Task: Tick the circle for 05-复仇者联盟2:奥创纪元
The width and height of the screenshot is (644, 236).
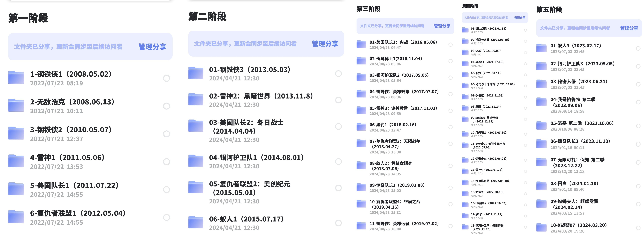Action: point(338,188)
